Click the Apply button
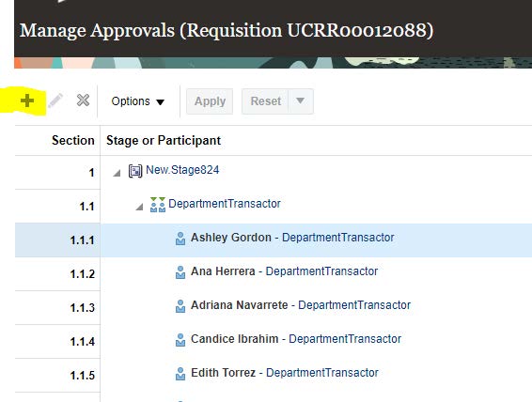 tap(210, 101)
